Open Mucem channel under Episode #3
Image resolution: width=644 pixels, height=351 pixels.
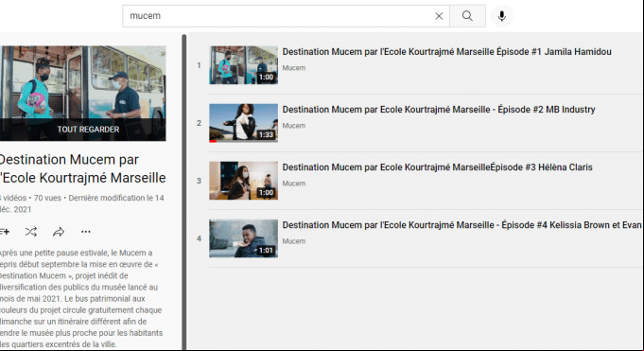(294, 184)
